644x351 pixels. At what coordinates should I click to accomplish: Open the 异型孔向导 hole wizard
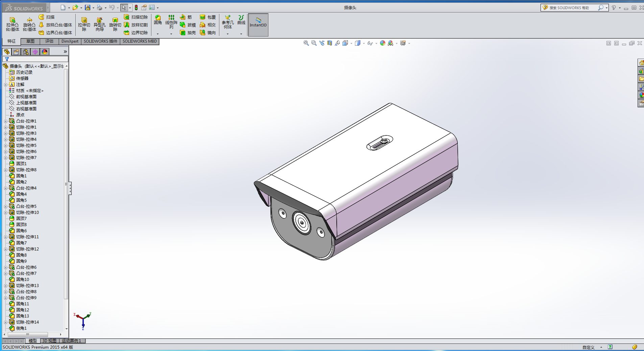[x=100, y=24]
